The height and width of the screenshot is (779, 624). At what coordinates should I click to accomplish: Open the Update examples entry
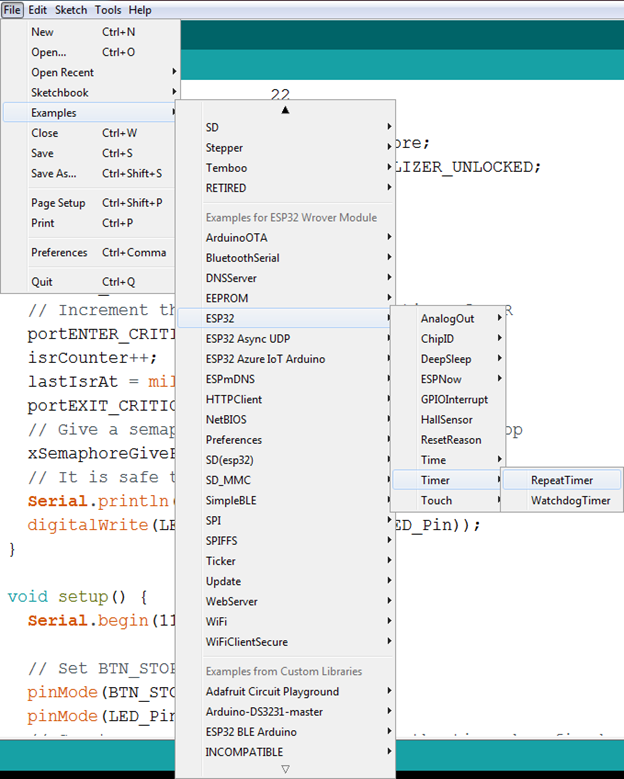pos(285,582)
